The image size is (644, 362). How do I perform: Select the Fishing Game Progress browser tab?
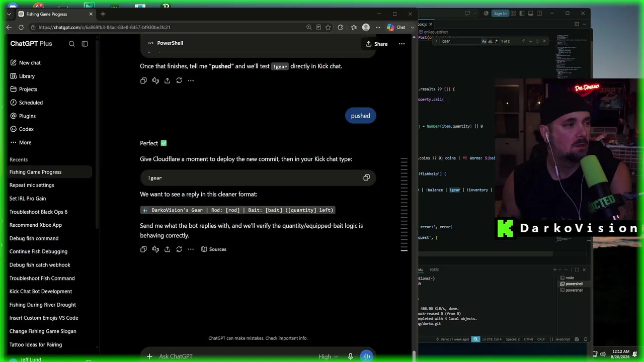55,14
